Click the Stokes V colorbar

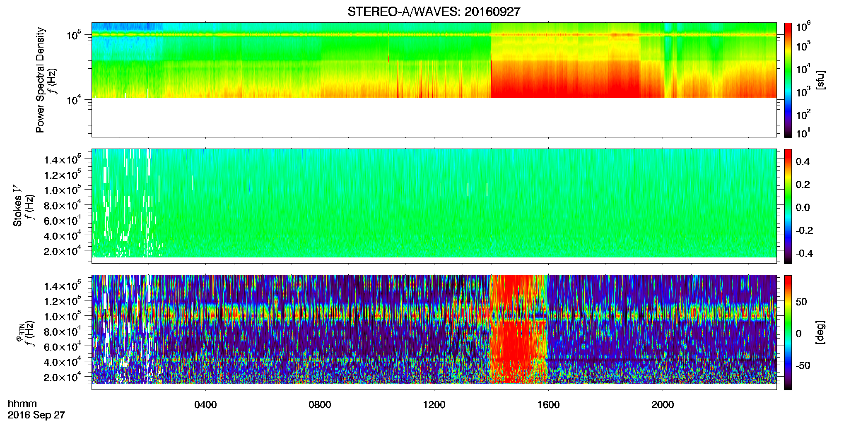pyautogui.click(x=788, y=206)
